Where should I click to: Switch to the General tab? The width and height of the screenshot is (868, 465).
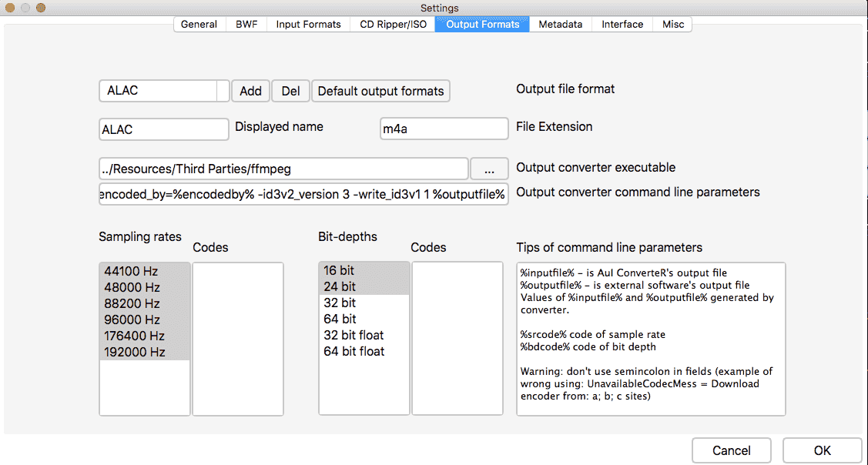click(x=199, y=25)
